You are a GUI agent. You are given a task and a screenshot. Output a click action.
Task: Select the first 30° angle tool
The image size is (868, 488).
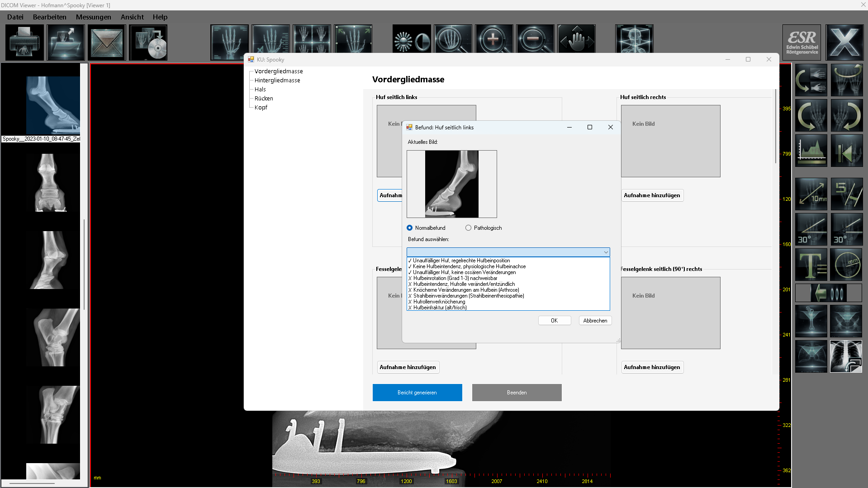tap(811, 229)
